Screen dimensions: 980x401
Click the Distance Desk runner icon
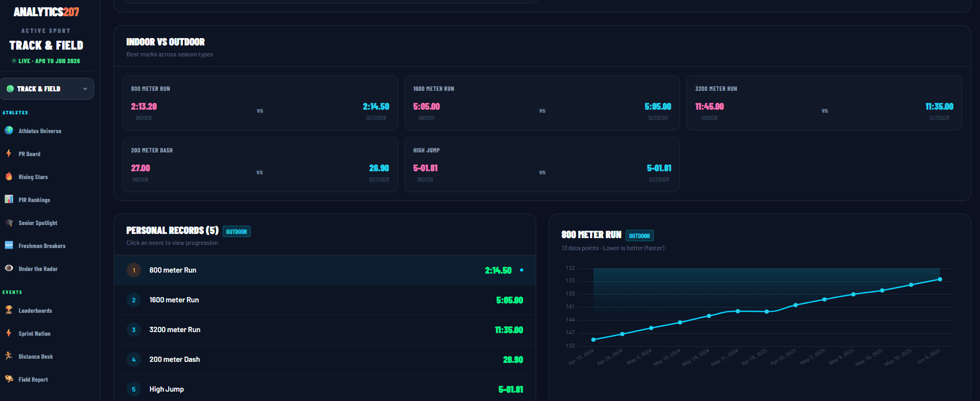(x=9, y=356)
